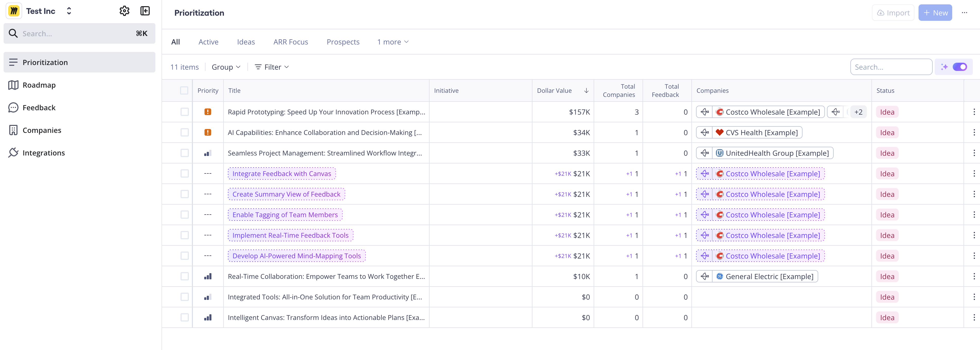Open Test Inc workspace switcher
The image size is (980, 350).
(69, 11)
